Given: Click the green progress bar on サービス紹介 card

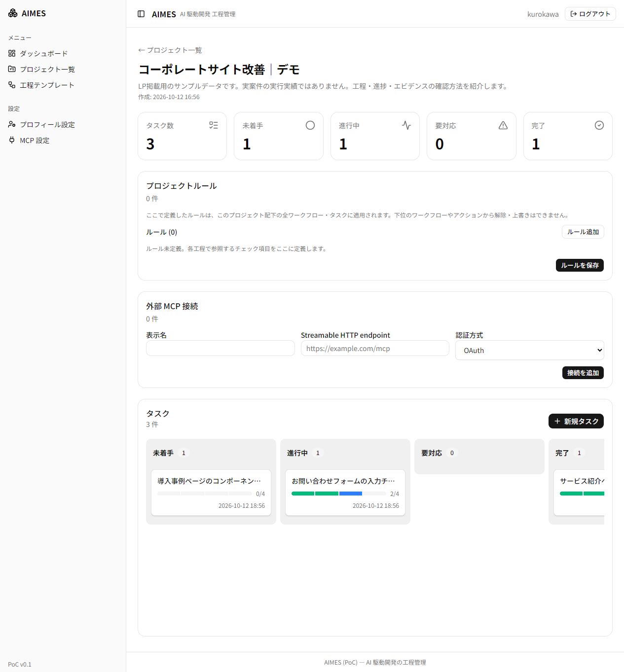Looking at the screenshot, I should pos(582,494).
